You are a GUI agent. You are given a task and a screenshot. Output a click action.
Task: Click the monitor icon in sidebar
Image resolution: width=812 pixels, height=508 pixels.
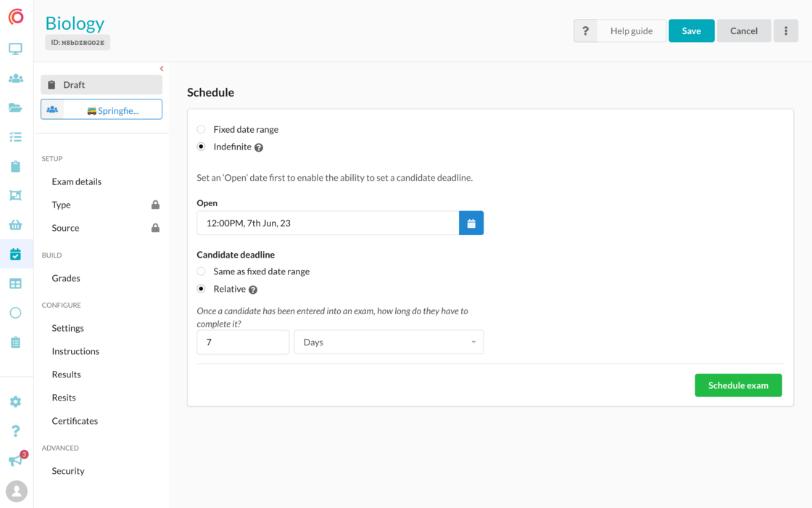pyautogui.click(x=15, y=49)
